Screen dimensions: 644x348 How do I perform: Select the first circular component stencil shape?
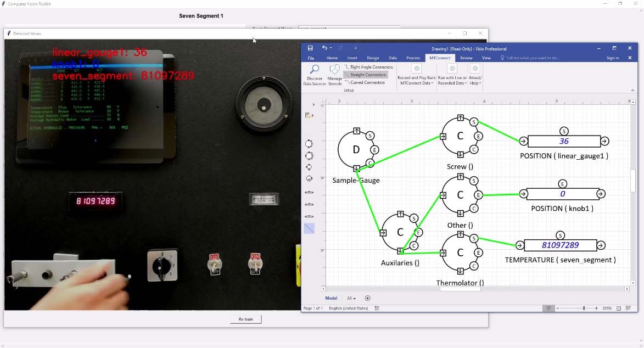(x=309, y=143)
